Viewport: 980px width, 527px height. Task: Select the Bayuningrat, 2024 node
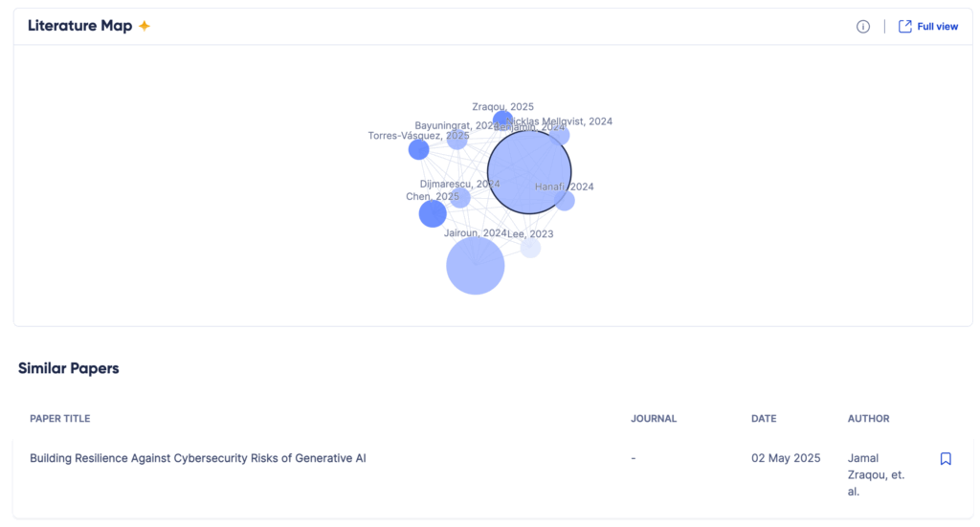[457, 140]
